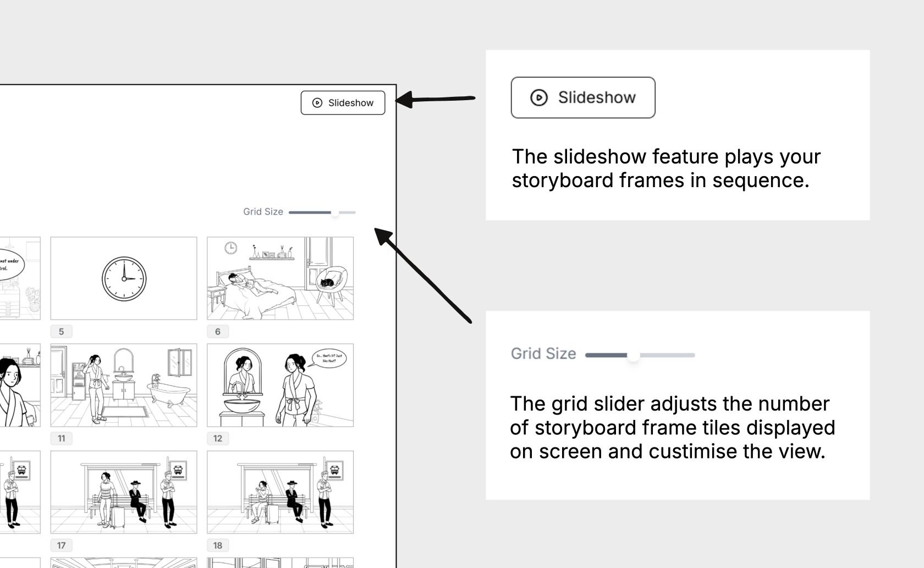Open storyboard frame 6 bedroom scene
This screenshot has width=924, height=568.
[x=280, y=278]
